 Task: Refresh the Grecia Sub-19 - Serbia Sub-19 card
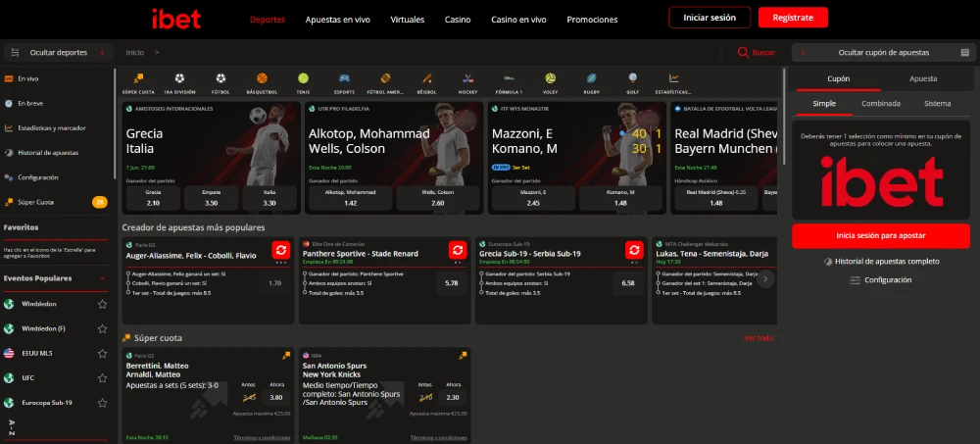[634, 250]
